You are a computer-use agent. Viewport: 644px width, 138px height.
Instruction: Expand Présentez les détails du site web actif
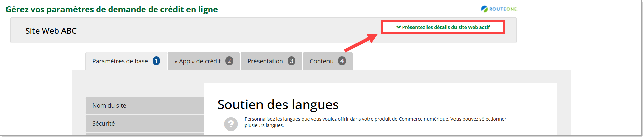(446, 27)
